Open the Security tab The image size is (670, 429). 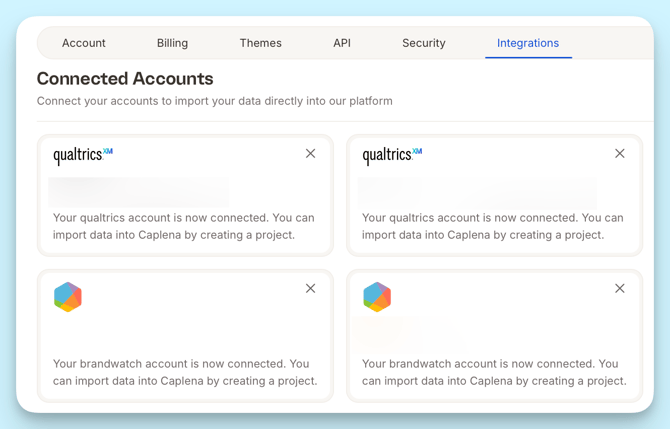pyautogui.click(x=424, y=43)
